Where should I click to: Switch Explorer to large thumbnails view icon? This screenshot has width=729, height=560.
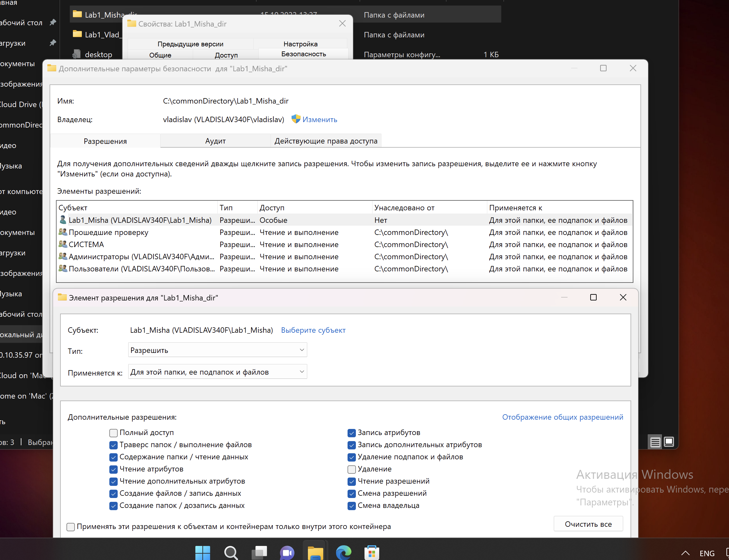[669, 442]
